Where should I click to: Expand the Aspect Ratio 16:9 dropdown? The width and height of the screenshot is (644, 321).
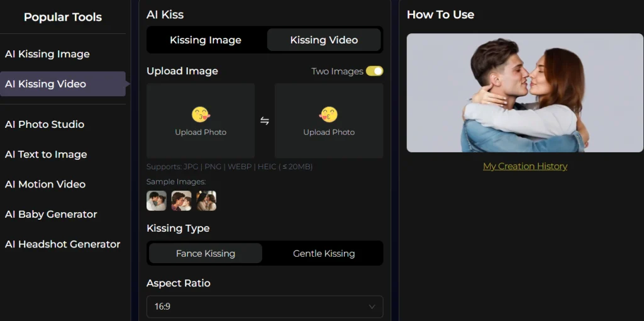tap(265, 307)
